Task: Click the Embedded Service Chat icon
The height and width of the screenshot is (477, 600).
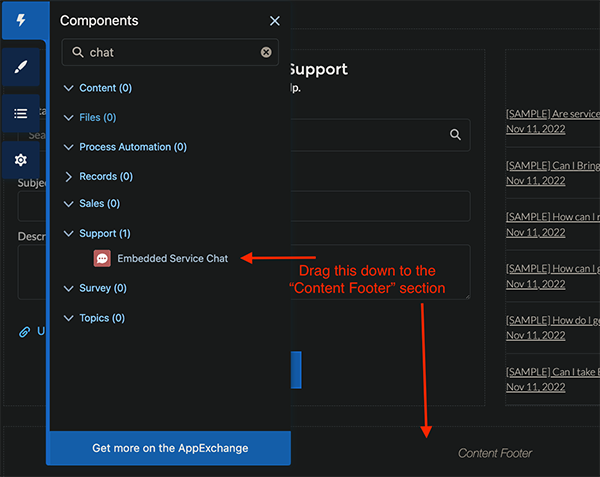Action: 102,259
